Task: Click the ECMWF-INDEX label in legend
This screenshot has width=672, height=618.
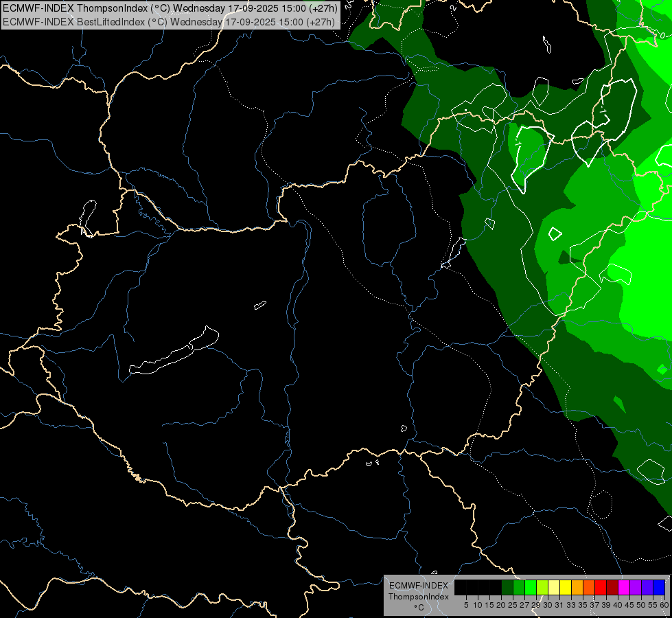Action: (419, 586)
